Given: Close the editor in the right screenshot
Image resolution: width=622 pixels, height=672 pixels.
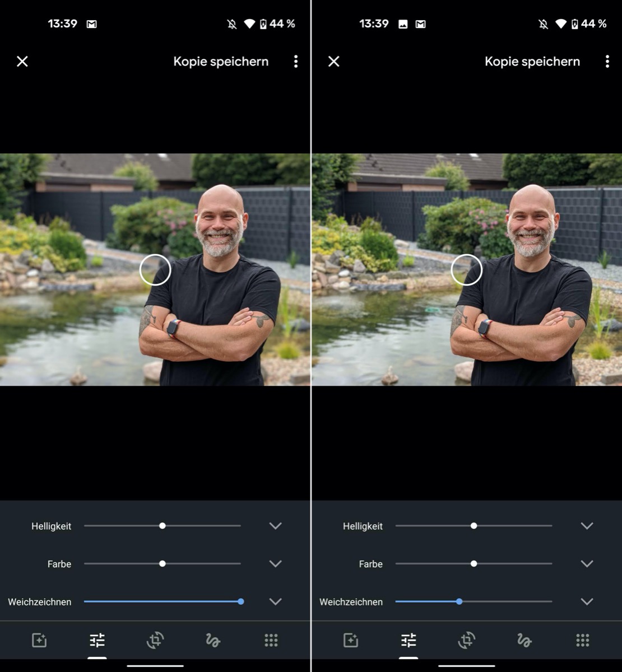Looking at the screenshot, I should (x=334, y=62).
